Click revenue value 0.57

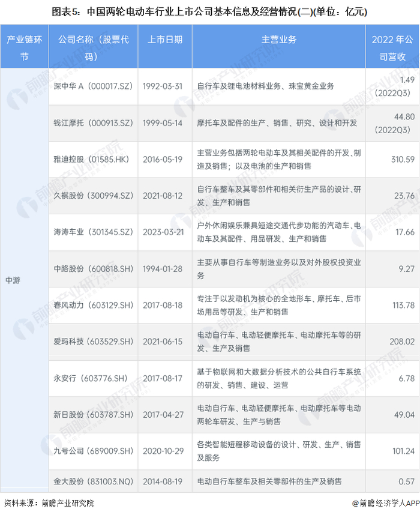[407, 481]
